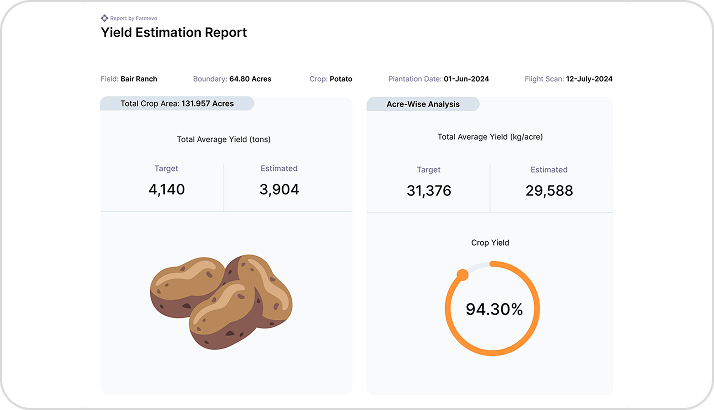Click the Boundary 64.80 Acres label
The image size is (714, 410).
(231, 78)
